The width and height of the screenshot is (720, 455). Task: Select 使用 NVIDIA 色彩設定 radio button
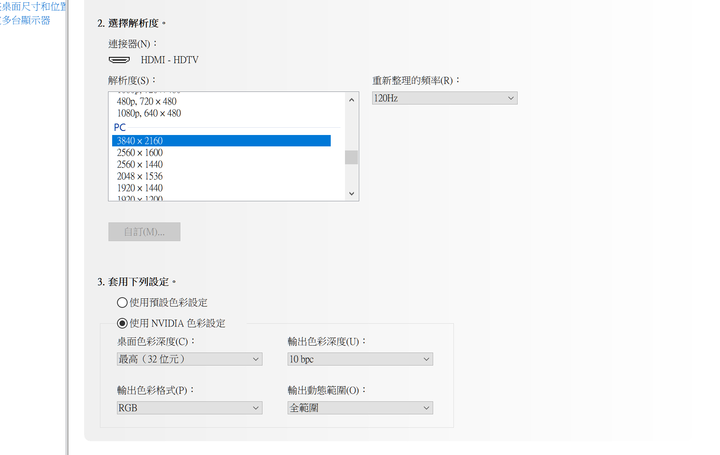pos(122,323)
